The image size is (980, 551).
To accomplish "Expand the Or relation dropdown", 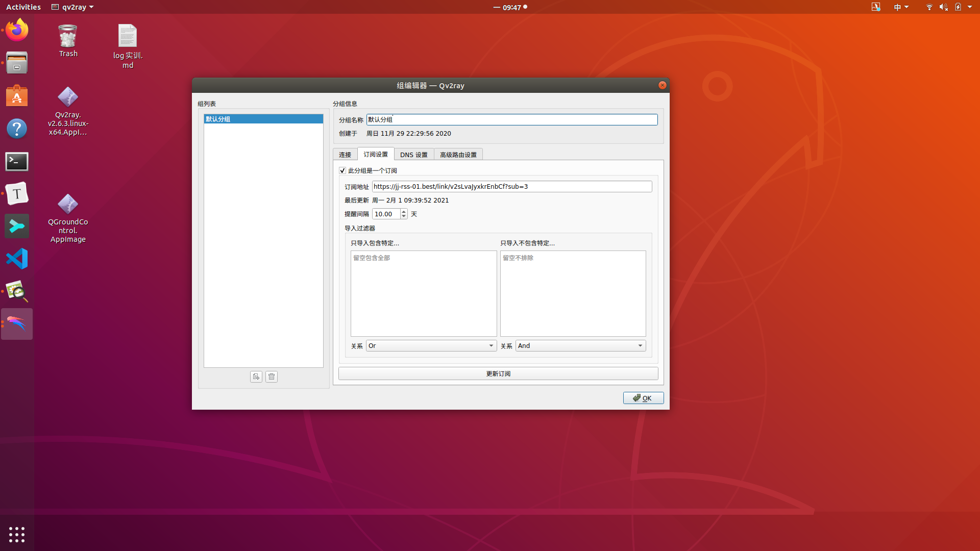I will (431, 346).
